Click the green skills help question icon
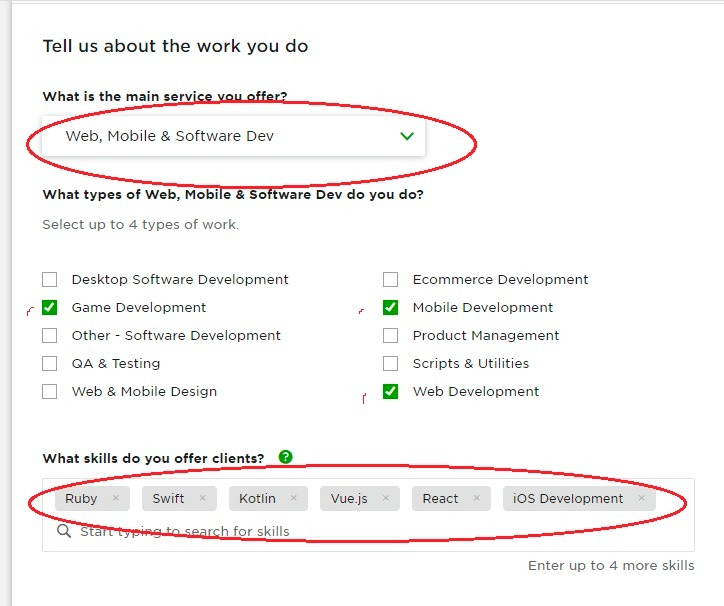724x606 pixels. (x=286, y=457)
